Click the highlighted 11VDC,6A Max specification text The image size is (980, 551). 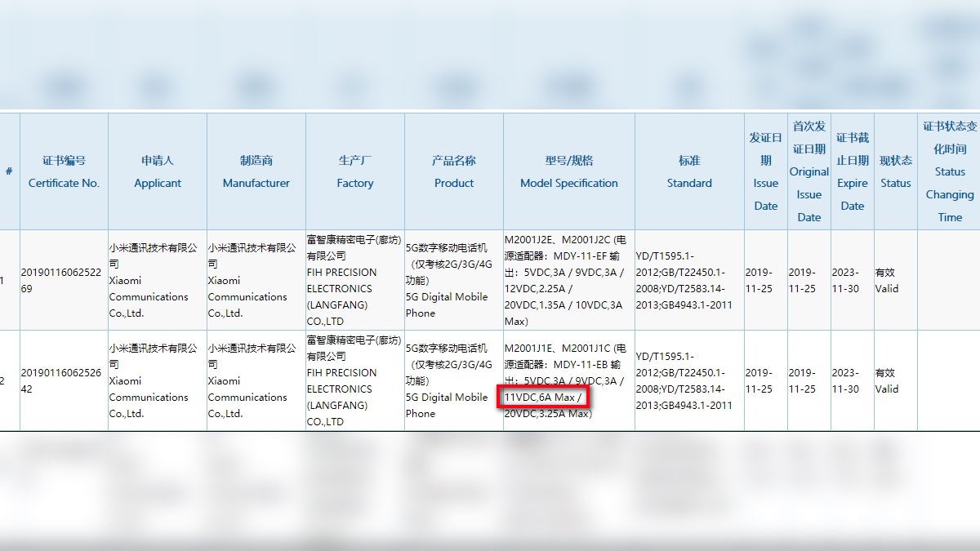(544, 398)
